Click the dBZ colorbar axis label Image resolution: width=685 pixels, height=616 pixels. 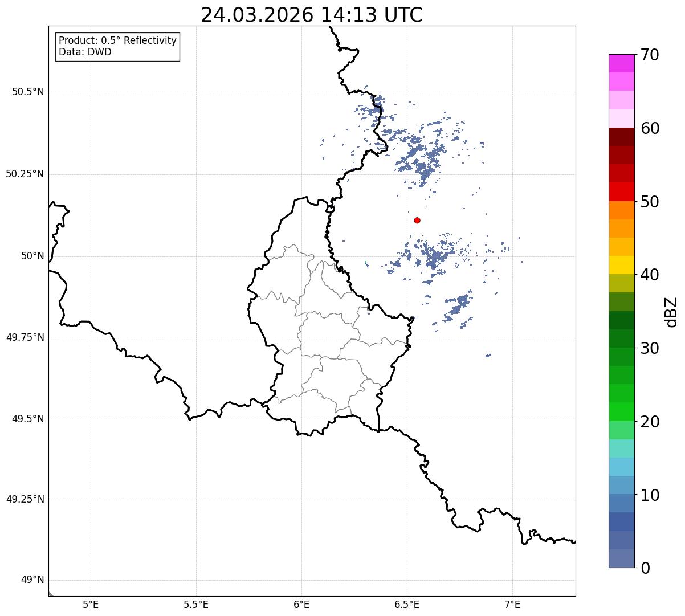[x=671, y=311]
